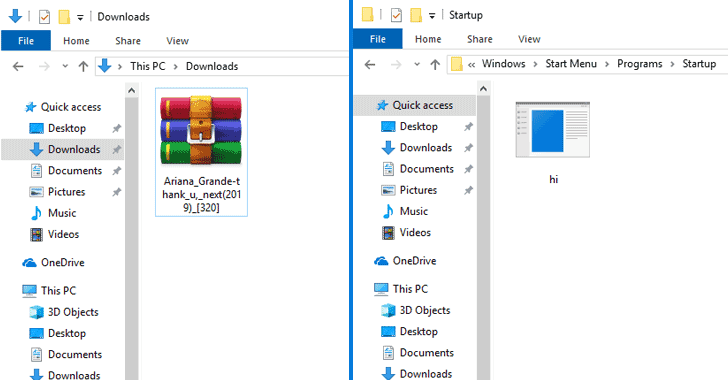Image resolution: width=728 pixels, height=380 pixels.
Task: Go up one level in Startup window
Action: click(435, 65)
